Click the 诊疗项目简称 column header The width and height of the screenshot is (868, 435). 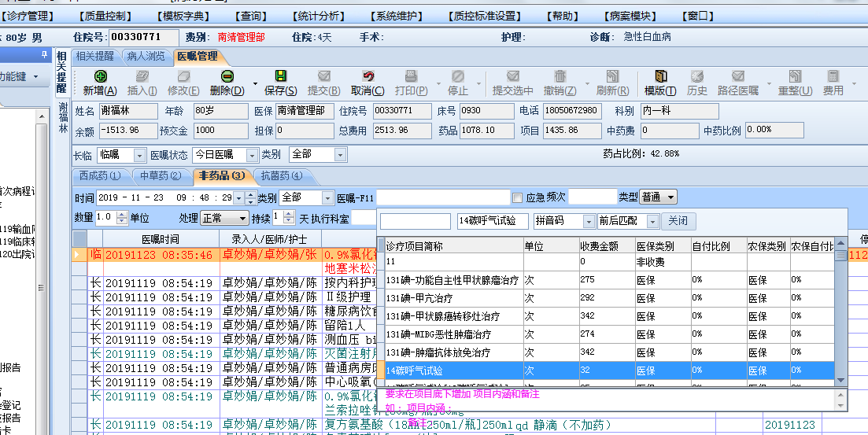pos(454,246)
